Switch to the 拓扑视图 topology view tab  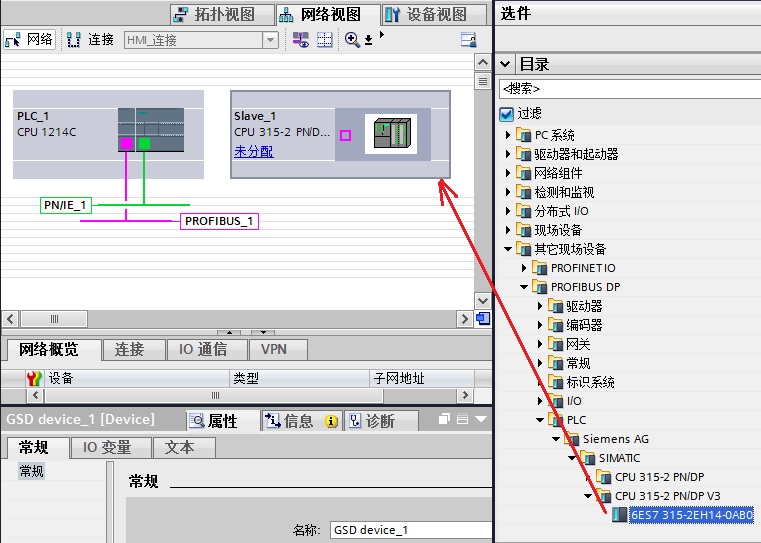(x=222, y=15)
